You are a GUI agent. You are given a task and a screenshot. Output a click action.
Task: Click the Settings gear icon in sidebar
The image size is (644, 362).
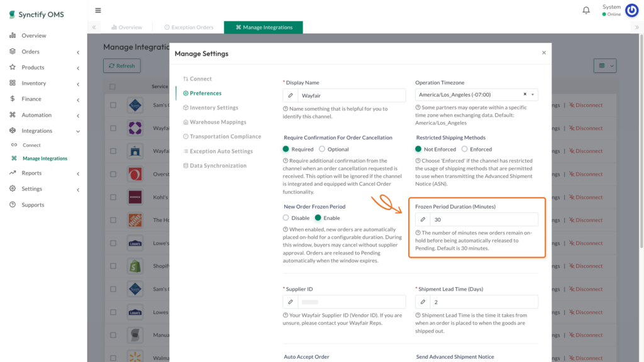click(13, 189)
